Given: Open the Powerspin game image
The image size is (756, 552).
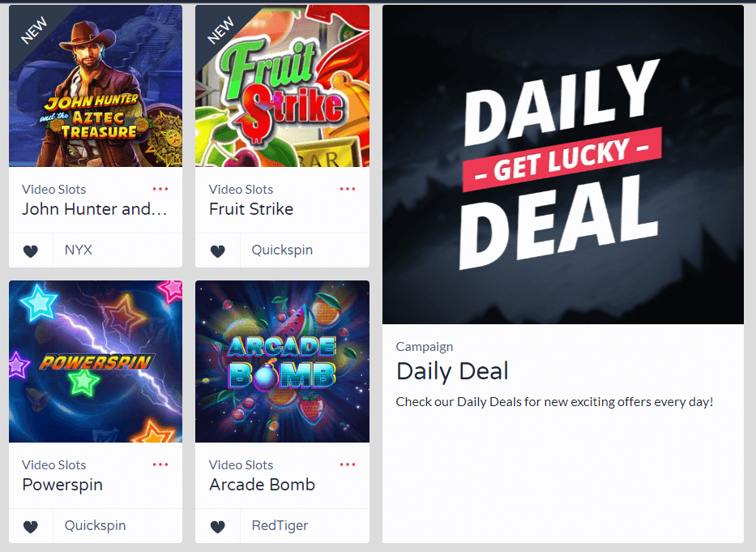Looking at the screenshot, I should pyautogui.click(x=96, y=362).
